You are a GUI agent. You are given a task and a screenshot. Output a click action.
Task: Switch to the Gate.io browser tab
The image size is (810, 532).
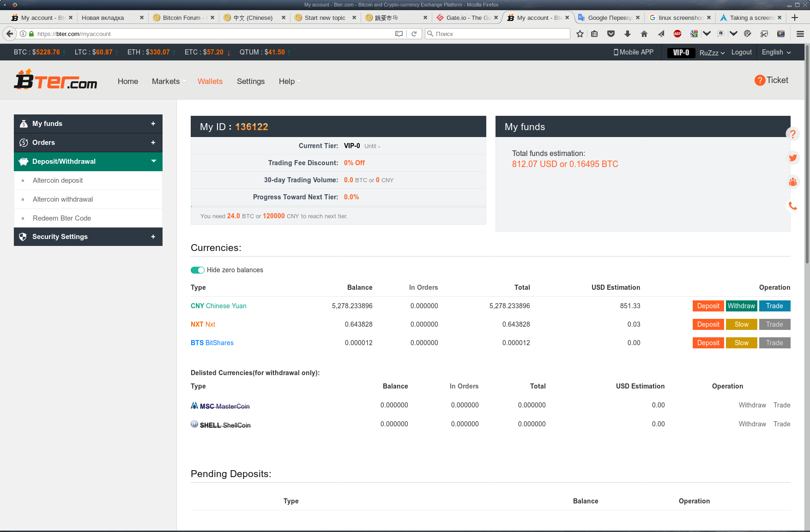[x=467, y=18]
